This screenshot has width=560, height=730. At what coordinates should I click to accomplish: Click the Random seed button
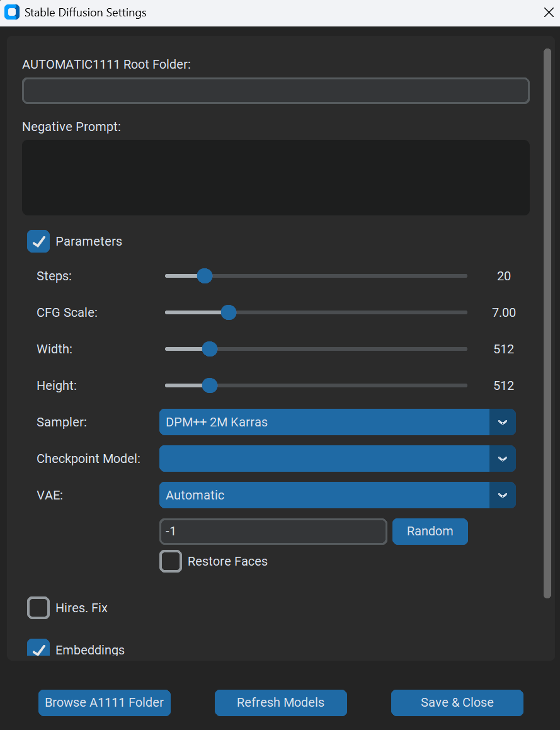click(x=430, y=531)
